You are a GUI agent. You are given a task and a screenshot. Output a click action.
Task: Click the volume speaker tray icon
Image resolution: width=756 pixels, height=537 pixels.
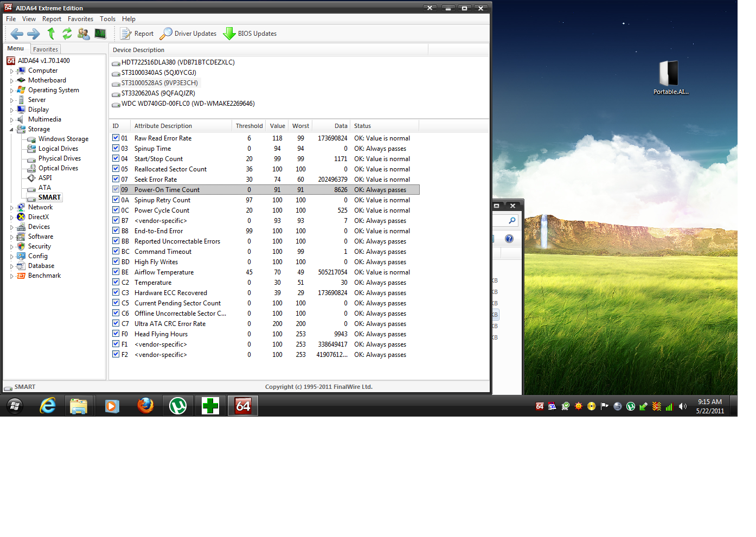tap(683, 406)
